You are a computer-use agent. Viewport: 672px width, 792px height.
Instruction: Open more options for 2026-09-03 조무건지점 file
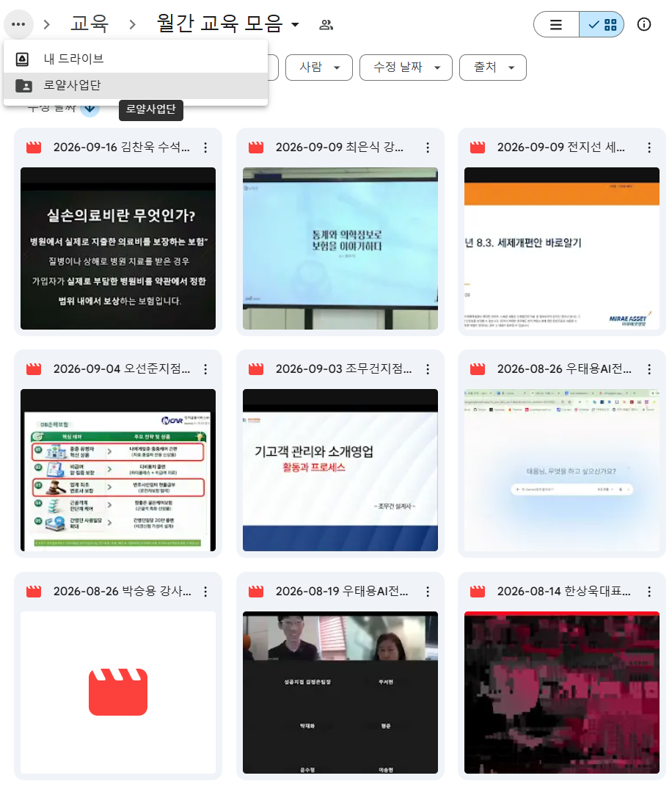[428, 369]
